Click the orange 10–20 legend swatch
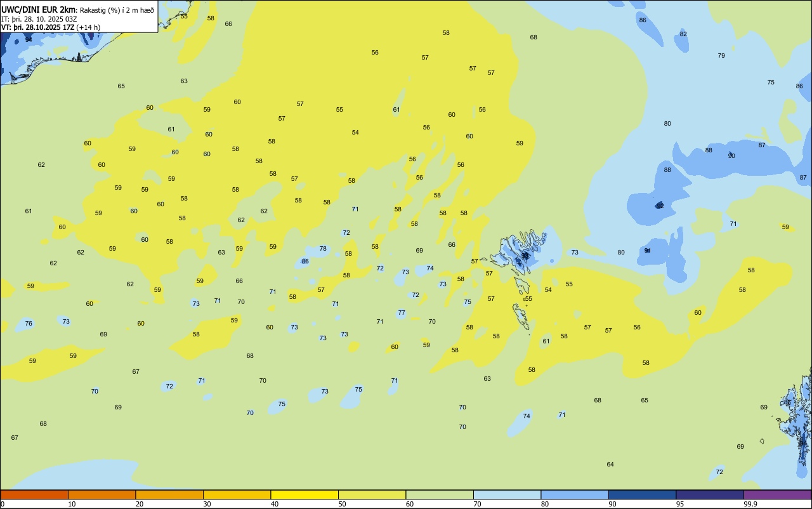The height and width of the screenshot is (509, 812). tap(101, 494)
